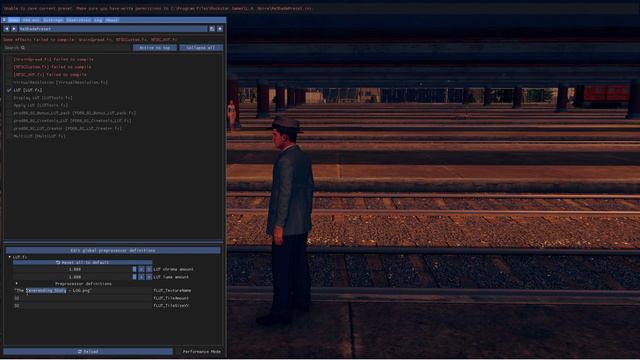This screenshot has height=360, width=640.
Task: Open the Add-ons tab
Action: pyautogui.click(x=31, y=20)
